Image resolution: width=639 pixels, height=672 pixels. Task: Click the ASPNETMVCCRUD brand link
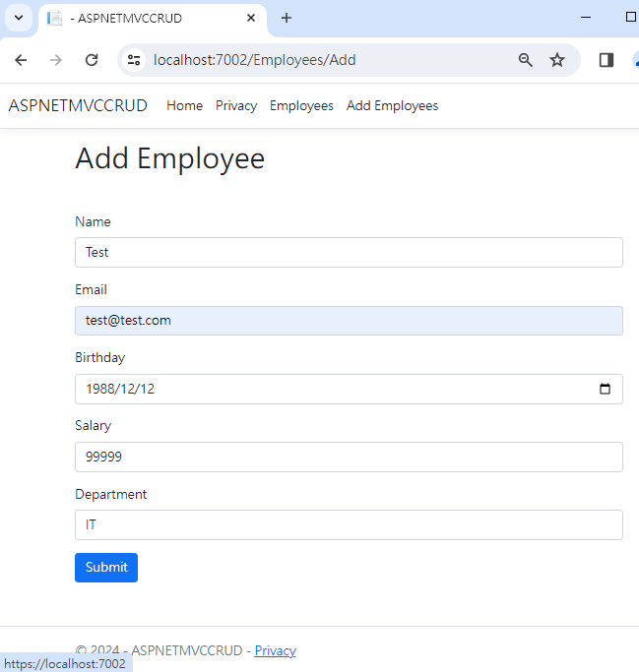point(78,105)
